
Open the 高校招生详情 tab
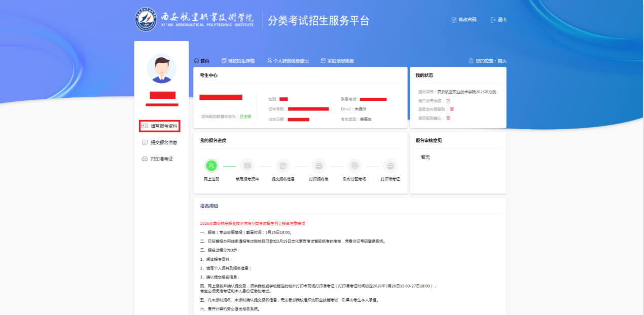(x=238, y=61)
